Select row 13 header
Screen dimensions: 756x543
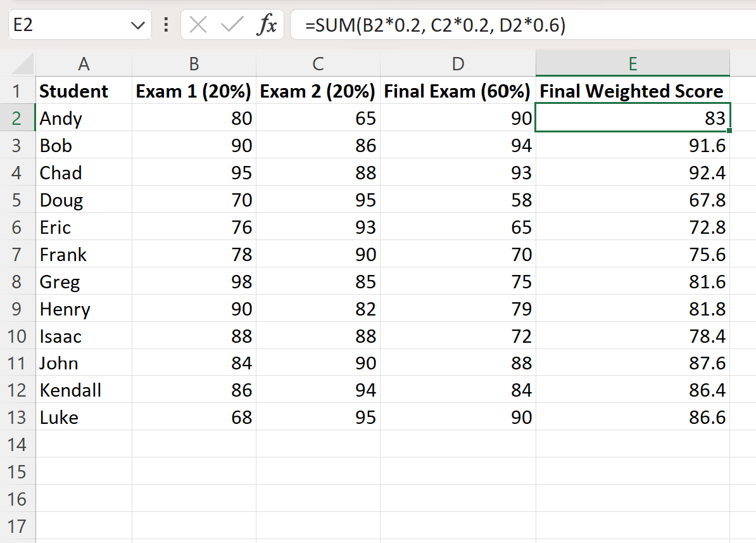pyautogui.click(x=19, y=417)
